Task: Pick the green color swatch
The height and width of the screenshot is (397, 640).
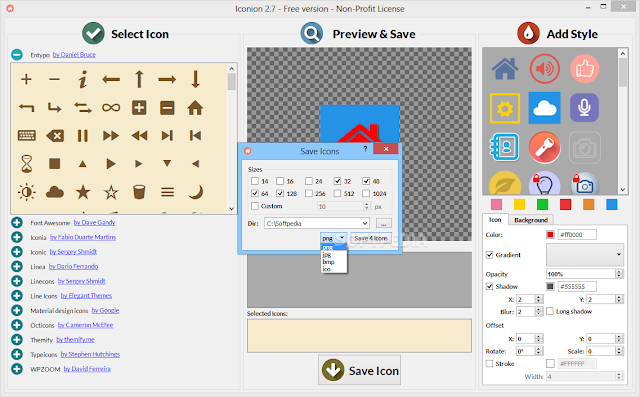Action: (x=542, y=204)
